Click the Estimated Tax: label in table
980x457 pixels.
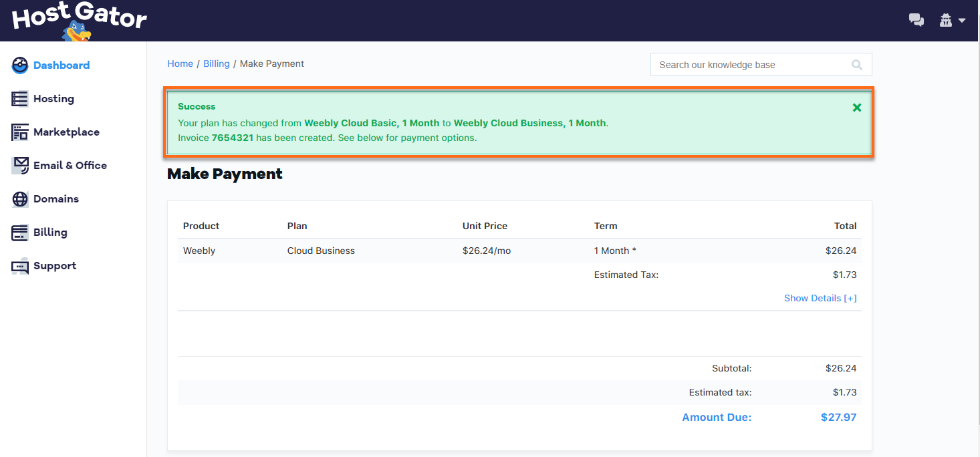click(626, 275)
